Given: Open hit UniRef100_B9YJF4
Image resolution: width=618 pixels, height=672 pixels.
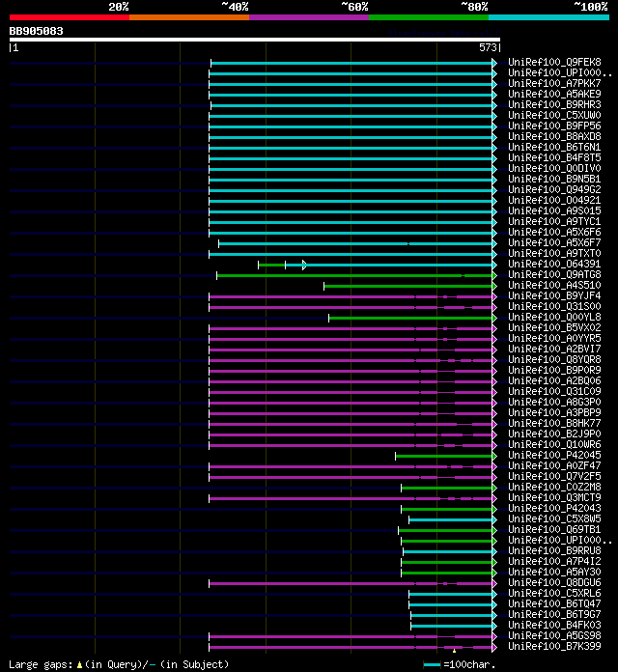Looking at the screenshot, I should (554, 295).
